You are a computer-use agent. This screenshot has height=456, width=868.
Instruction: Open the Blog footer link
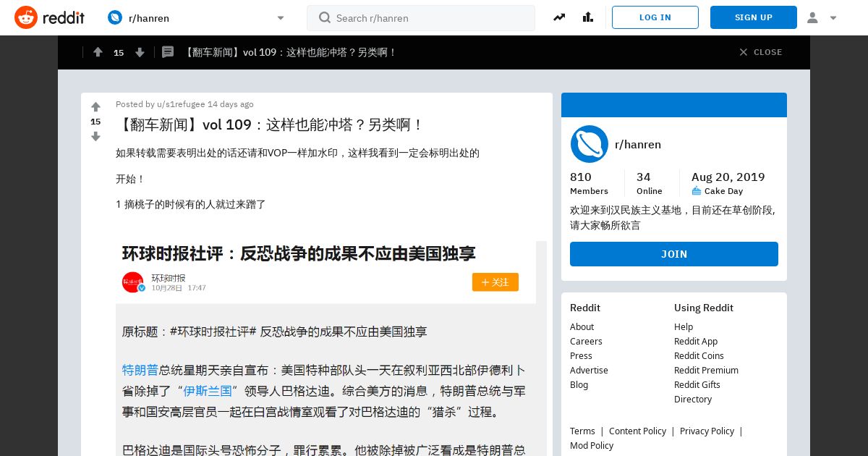(579, 384)
